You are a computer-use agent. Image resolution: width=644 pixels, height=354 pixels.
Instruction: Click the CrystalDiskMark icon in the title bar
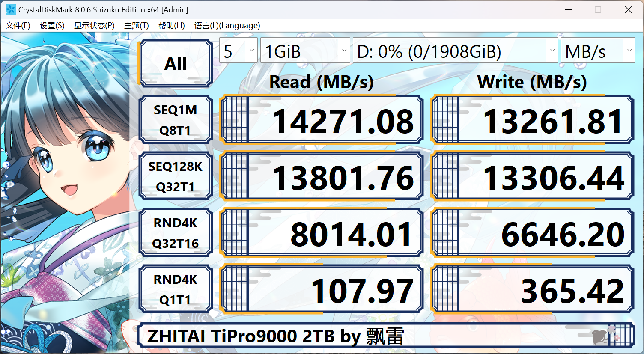pyautogui.click(x=9, y=9)
